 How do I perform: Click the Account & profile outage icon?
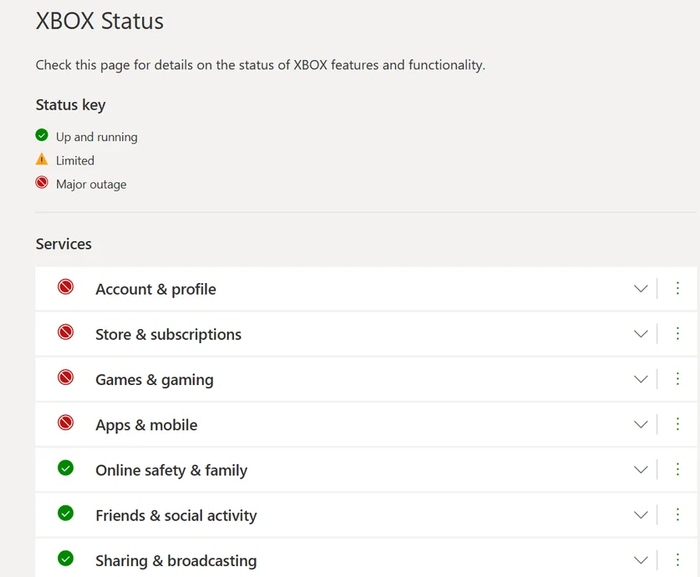(x=66, y=287)
